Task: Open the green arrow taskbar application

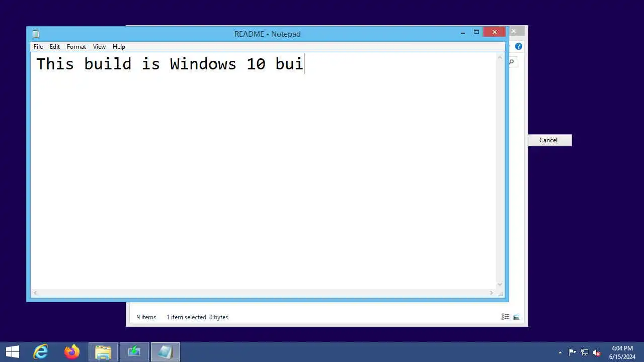Action: (134, 352)
